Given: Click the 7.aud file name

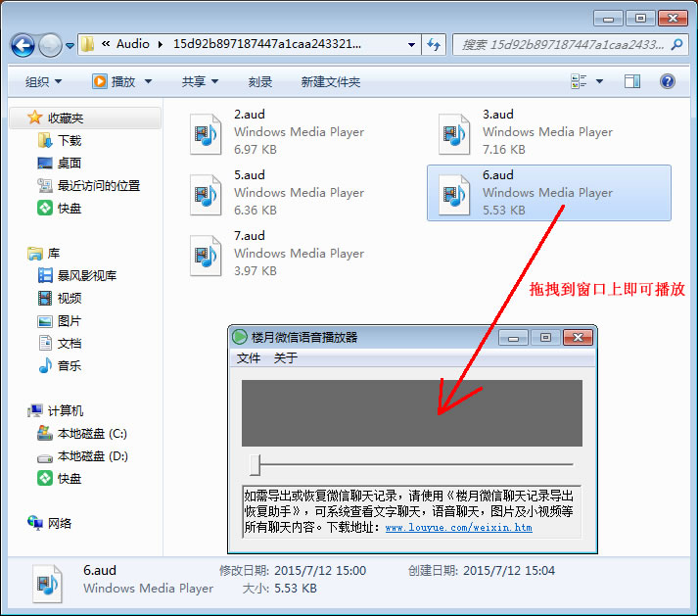Looking at the screenshot, I should click(250, 236).
